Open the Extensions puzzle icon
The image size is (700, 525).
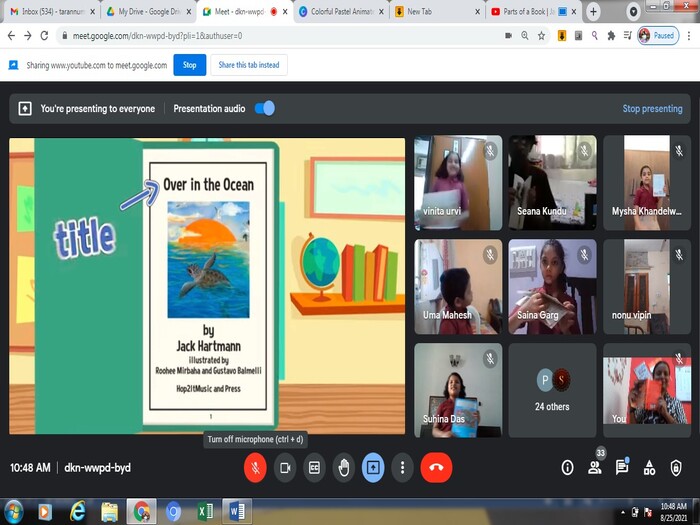tap(611, 36)
